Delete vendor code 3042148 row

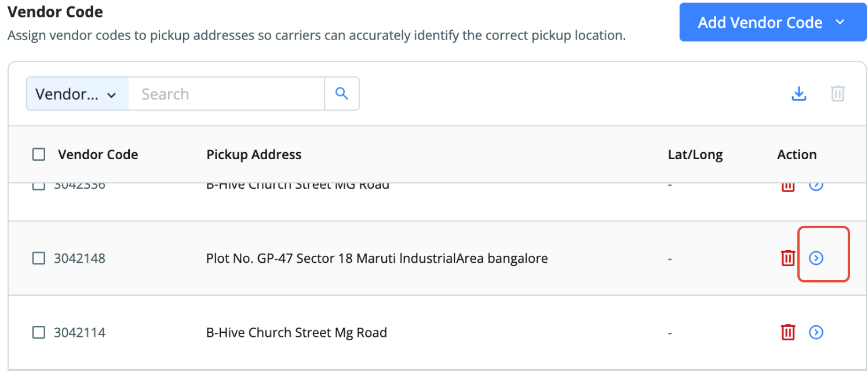788,258
